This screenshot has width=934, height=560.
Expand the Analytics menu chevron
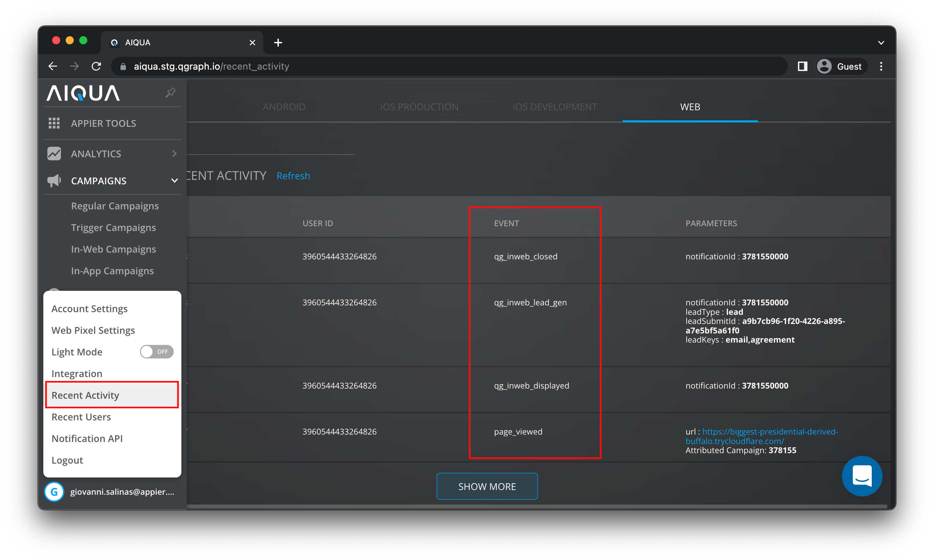click(x=174, y=154)
